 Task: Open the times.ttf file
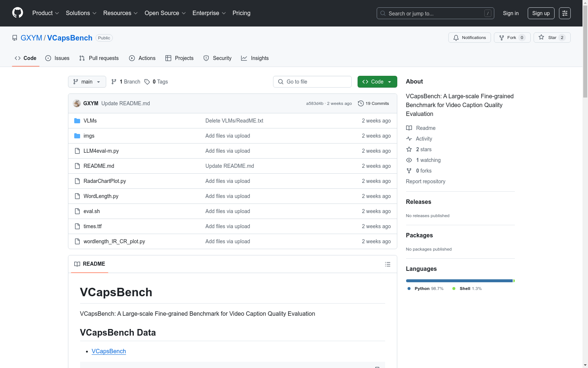click(x=93, y=226)
